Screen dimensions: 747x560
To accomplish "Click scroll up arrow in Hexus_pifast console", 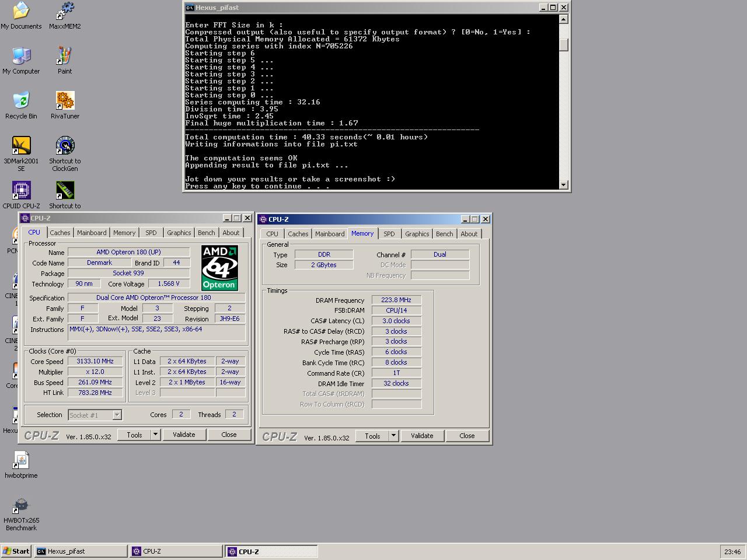I will (x=563, y=19).
